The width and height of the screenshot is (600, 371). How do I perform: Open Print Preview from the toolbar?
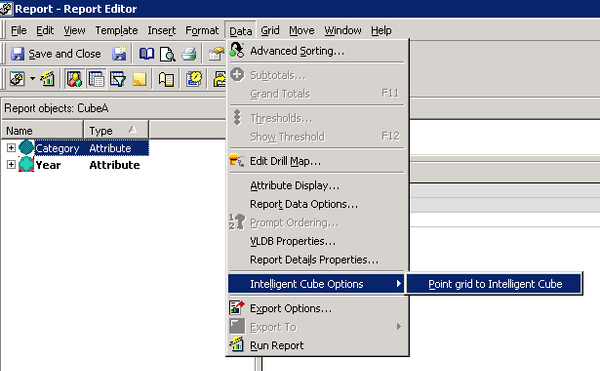coord(168,54)
